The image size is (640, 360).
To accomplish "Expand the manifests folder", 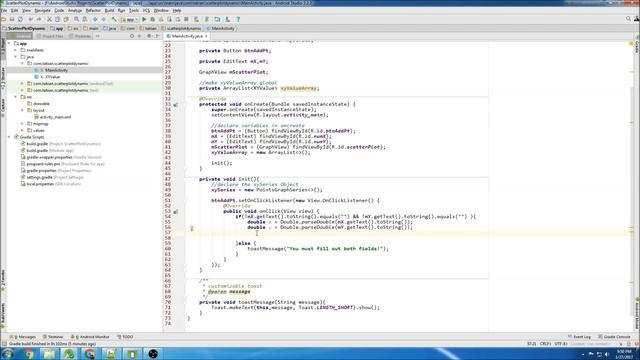I will click(x=16, y=50).
